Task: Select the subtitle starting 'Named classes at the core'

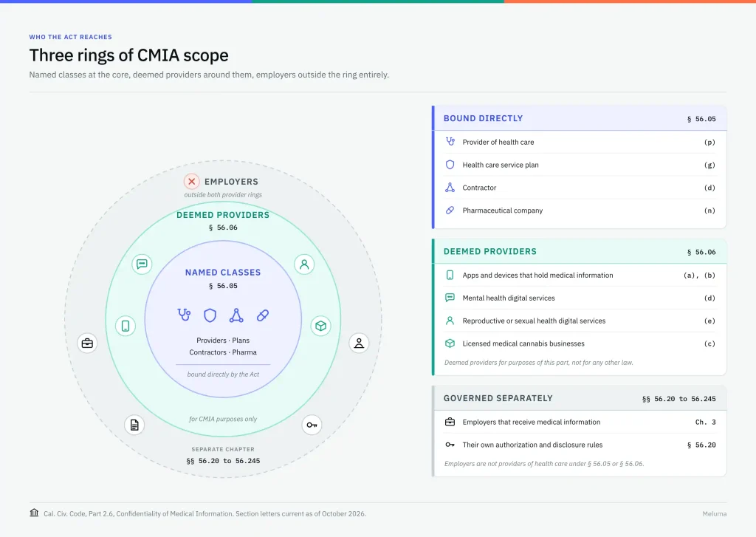Action: coord(209,75)
